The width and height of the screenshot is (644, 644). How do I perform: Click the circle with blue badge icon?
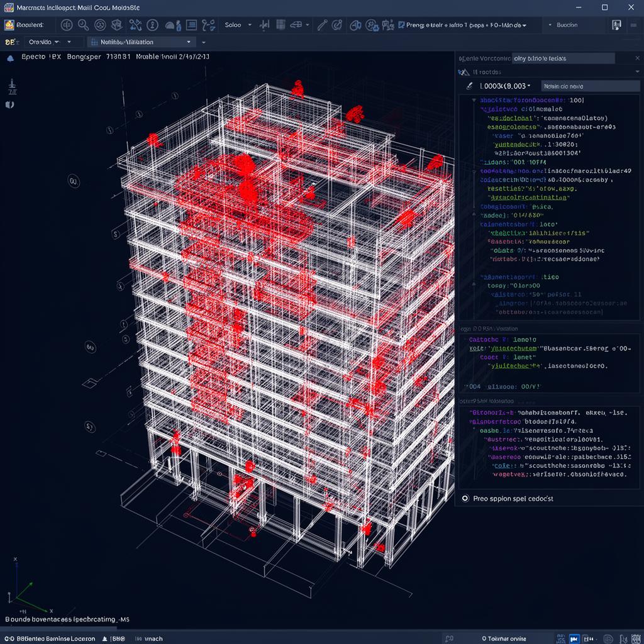372,25
